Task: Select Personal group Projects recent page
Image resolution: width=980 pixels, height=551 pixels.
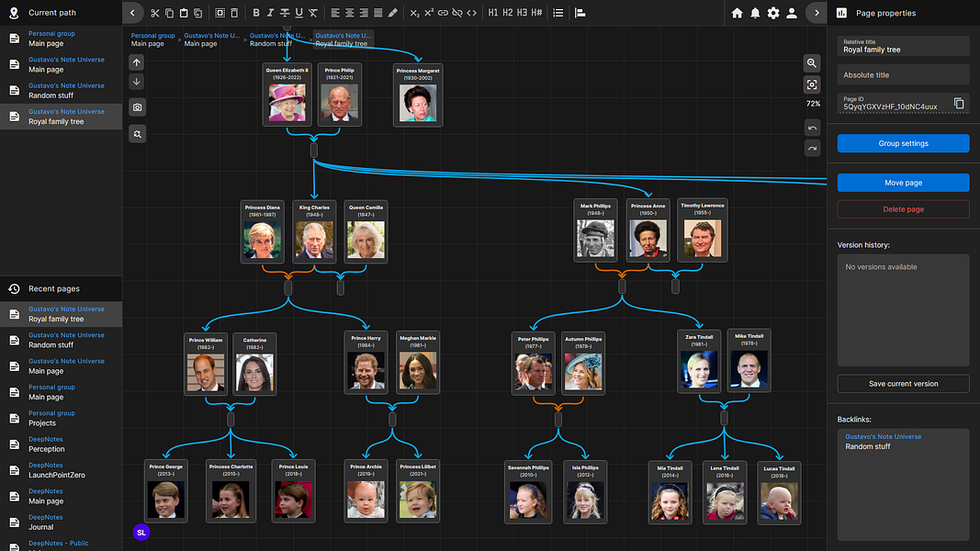Action: point(62,418)
